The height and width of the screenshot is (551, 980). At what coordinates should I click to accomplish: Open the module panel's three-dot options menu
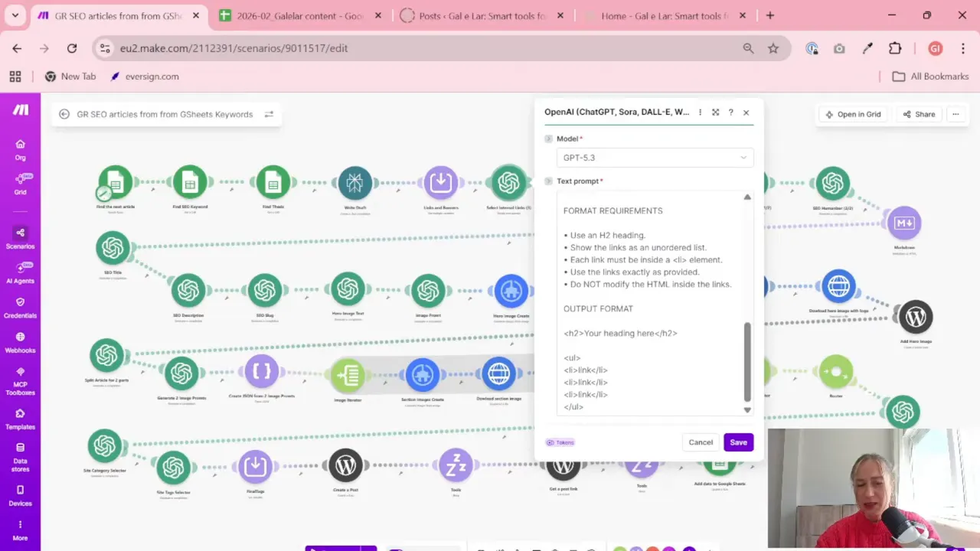click(700, 112)
